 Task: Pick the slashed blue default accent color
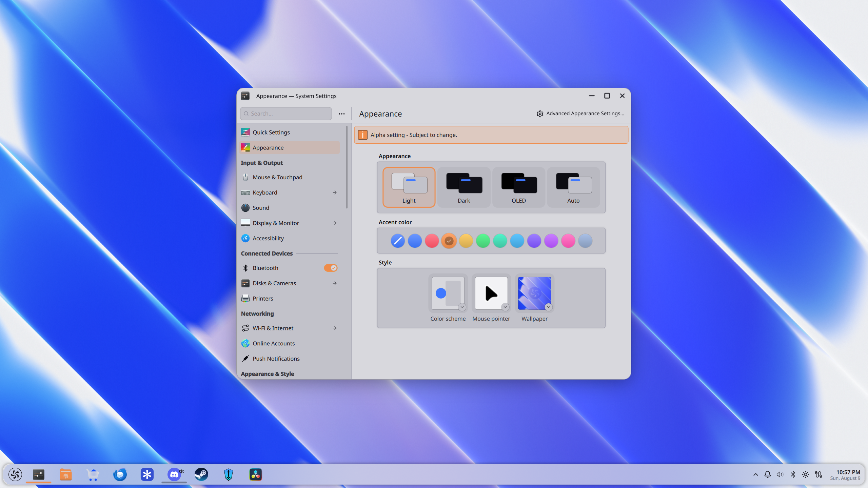(x=398, y=241)
